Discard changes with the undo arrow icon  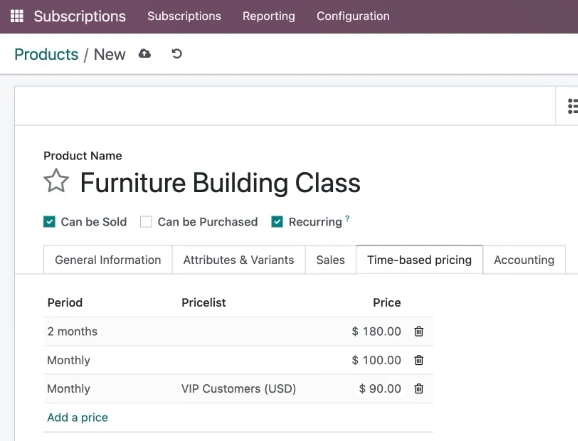pyautogui.click(x=177, y=54)
